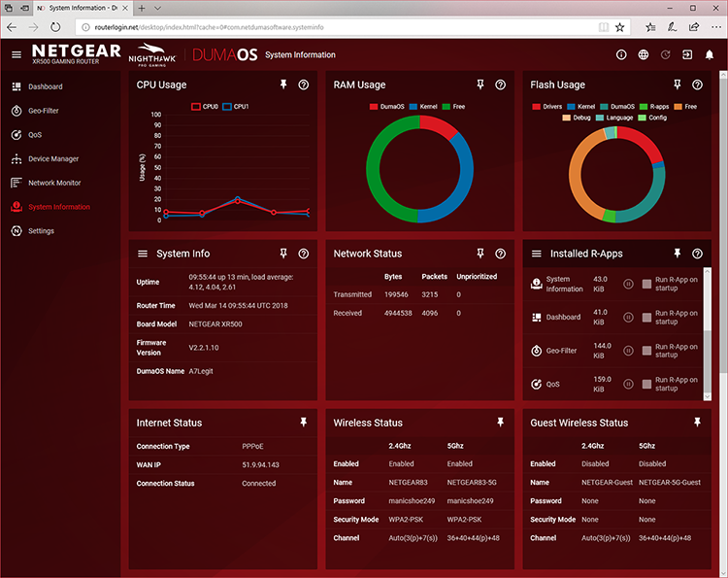Toggle Drivers in Flash Usage legend
This screenshot has height=578, width=728.
pyautogui.click(x=546, y=107)
